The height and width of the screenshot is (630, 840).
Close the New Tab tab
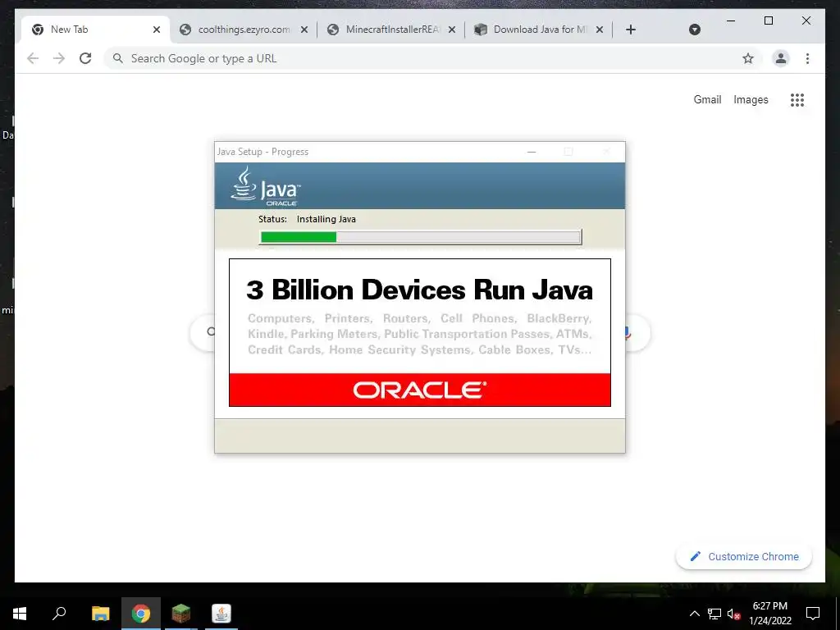pos(157,30)
